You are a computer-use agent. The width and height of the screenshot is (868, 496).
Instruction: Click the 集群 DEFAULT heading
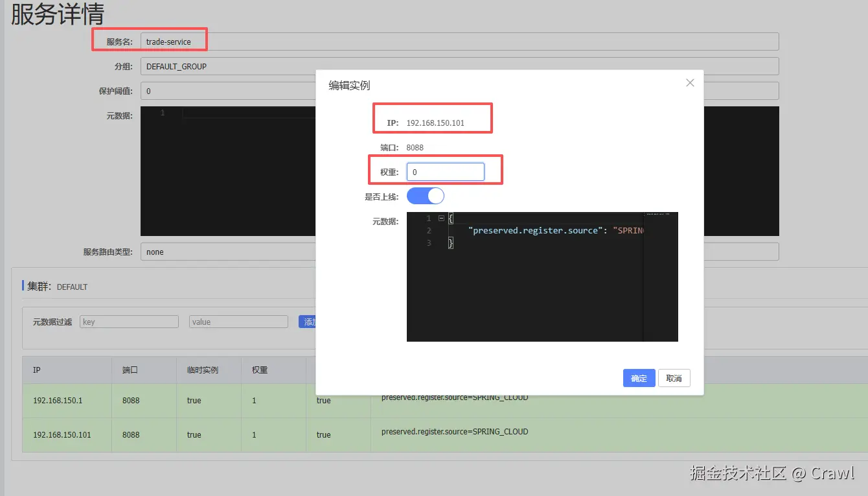57,286
